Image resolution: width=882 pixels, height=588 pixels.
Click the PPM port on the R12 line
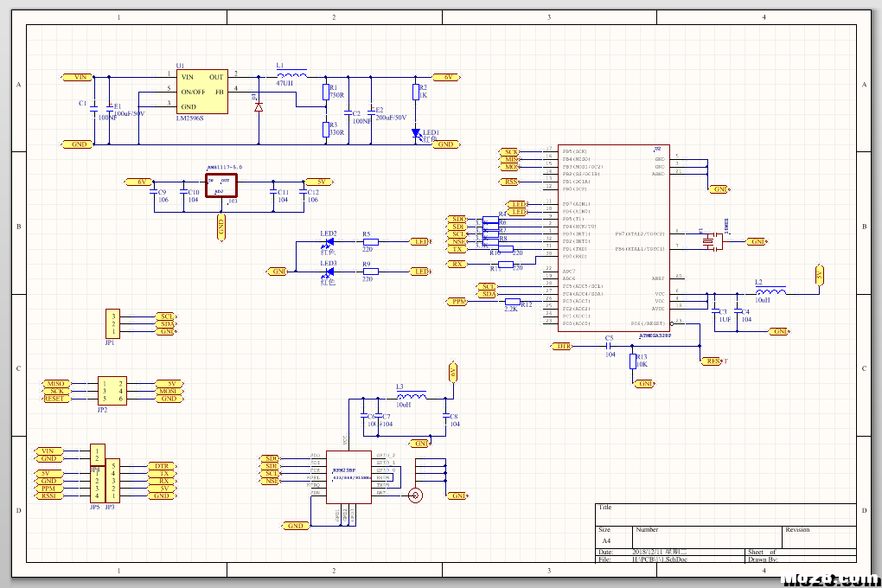[457, 302]
